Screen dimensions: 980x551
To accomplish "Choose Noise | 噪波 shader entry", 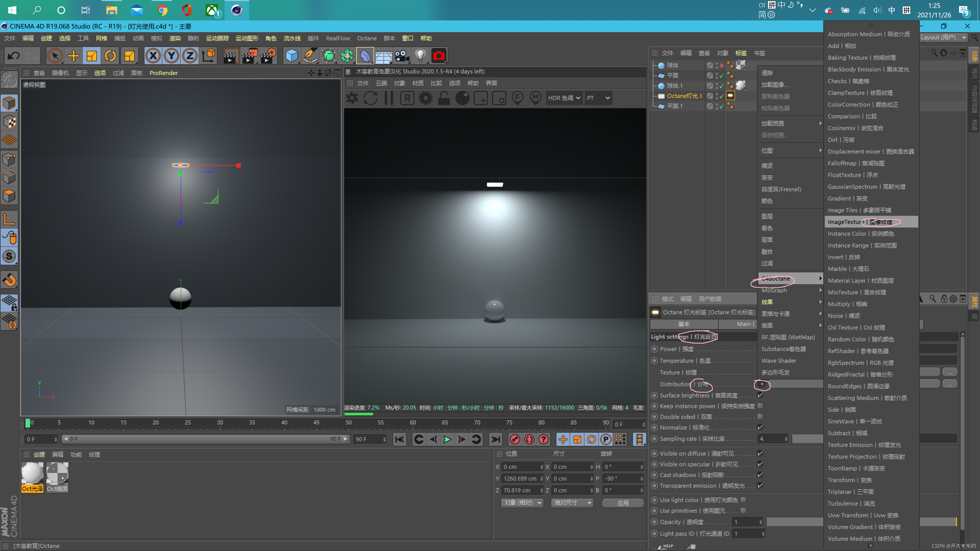I will pyautogui.click(x=871, y=316).
